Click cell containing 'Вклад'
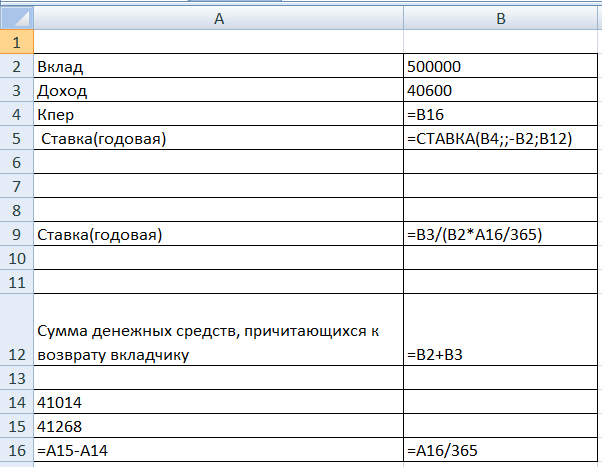 tap(218, 66)
